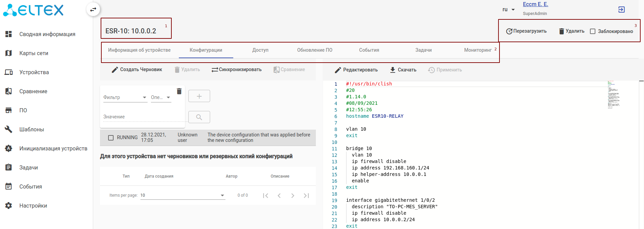
Task: Click the sidebar collapse arrows icon
Action: coord(93,10)
